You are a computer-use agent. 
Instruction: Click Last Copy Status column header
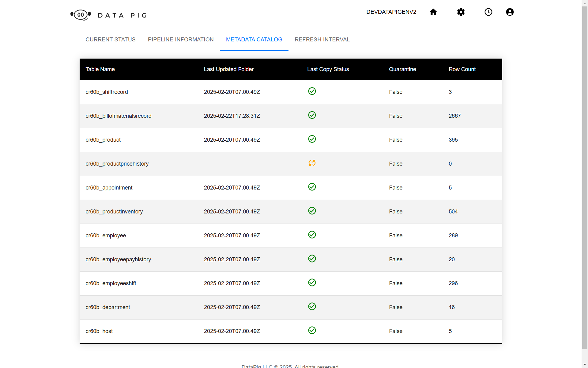328,69
